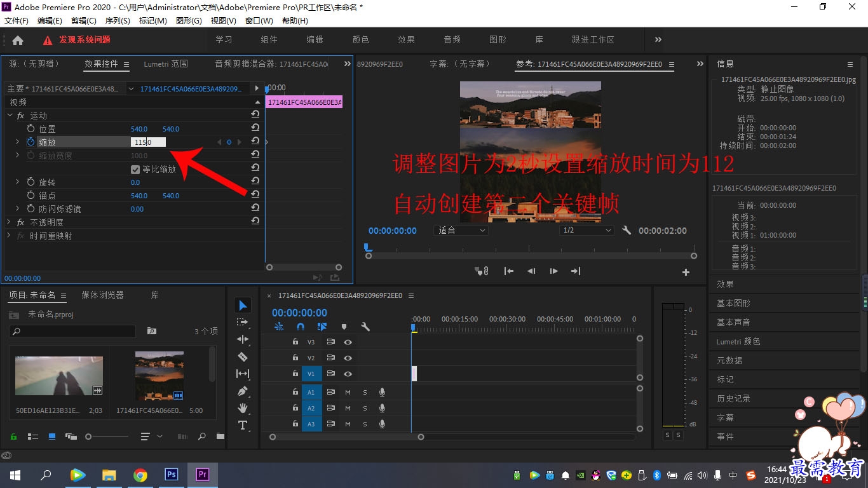
Task: Select the Razor tool
Action: pos(243,356)
